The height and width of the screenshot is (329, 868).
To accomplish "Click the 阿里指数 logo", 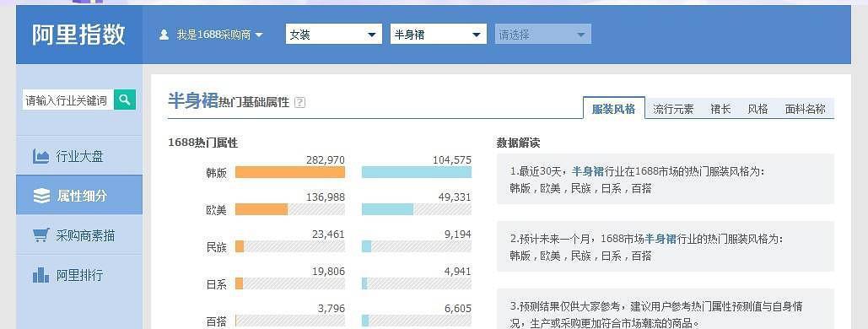I will [78, 35].
